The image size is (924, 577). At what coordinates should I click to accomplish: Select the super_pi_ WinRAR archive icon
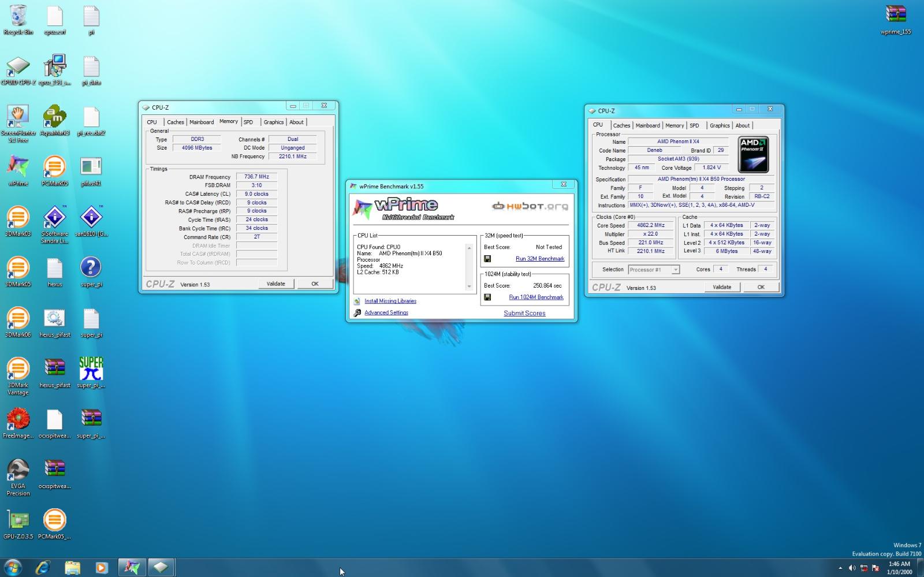click(x=91, y=423)
